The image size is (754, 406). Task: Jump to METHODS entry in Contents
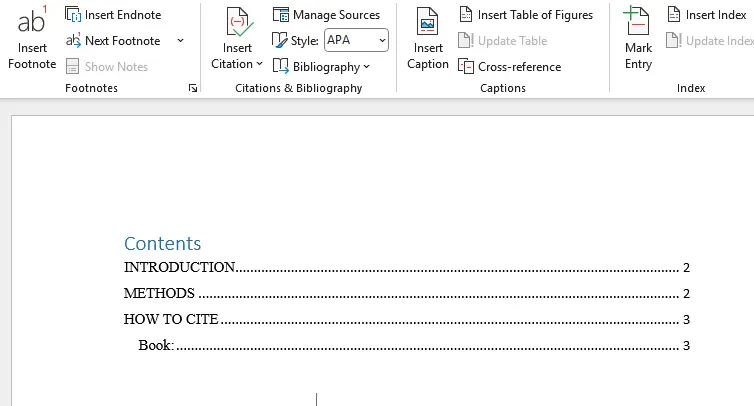tap(159, 294)
